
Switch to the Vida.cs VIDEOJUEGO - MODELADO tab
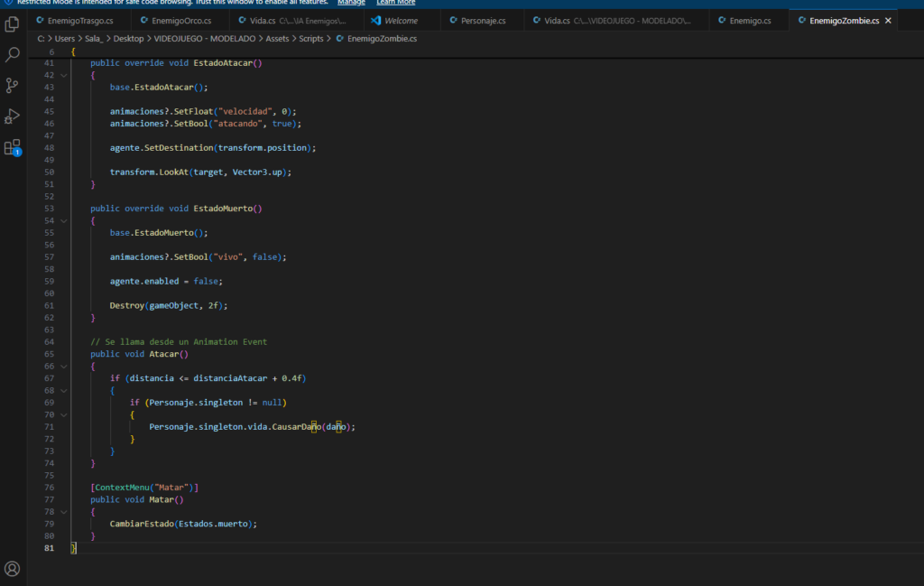(617, 21)
